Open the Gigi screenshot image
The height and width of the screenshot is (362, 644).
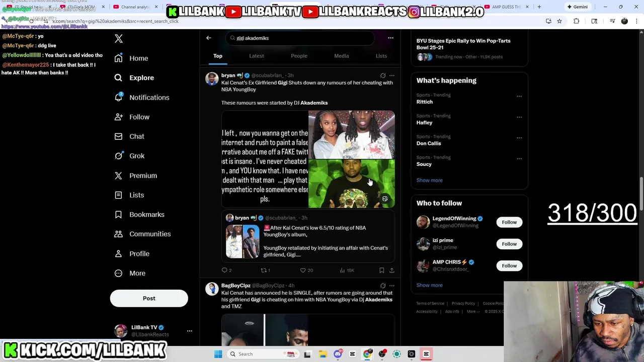[x=265, y=159]
